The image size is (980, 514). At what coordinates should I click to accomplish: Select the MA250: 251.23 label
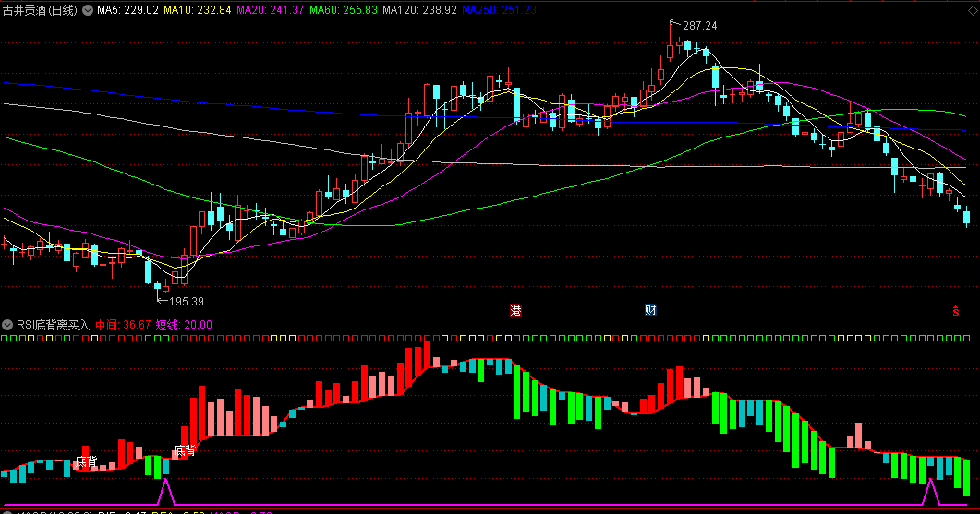(499, 10)
